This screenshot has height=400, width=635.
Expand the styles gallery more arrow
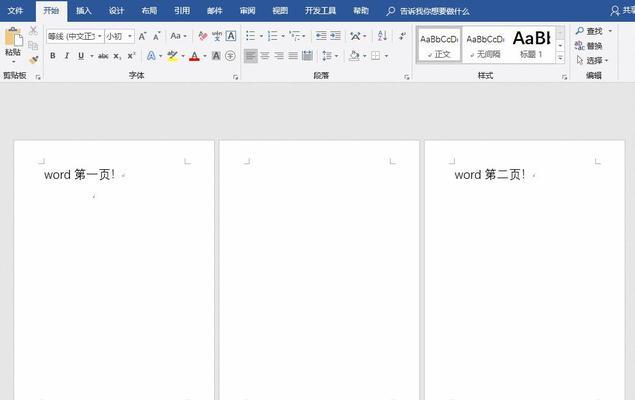coord(560,59)
